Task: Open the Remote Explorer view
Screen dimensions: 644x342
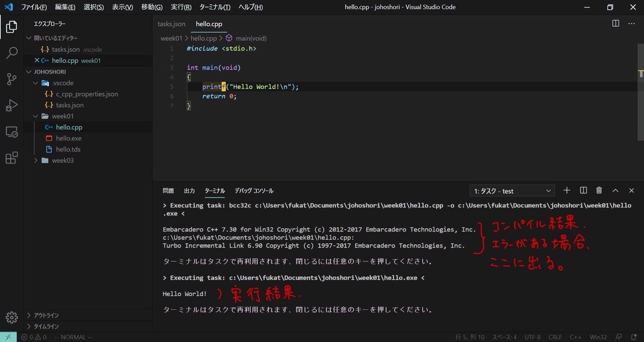Action: tap(11, 132)
